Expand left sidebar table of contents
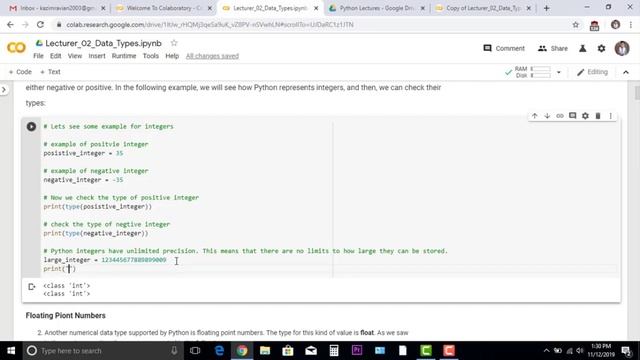Viewport: 640px width, 360px height. pyautogui.click(x=4, y=89)
